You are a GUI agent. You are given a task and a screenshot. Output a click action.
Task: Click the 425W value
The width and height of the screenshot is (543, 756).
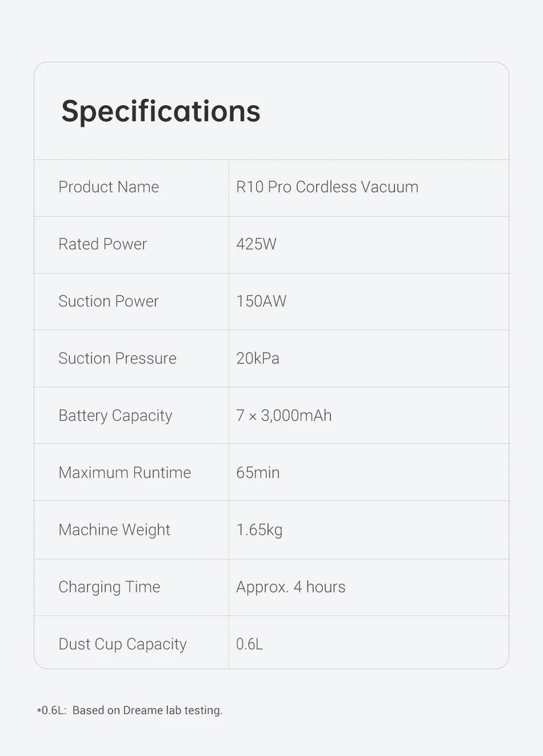coord(256,244)
